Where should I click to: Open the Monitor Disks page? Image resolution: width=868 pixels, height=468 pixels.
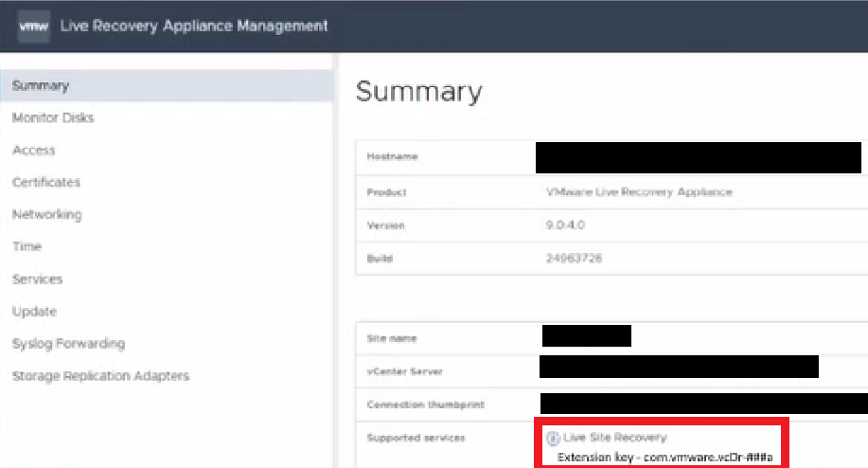[53, 117]
